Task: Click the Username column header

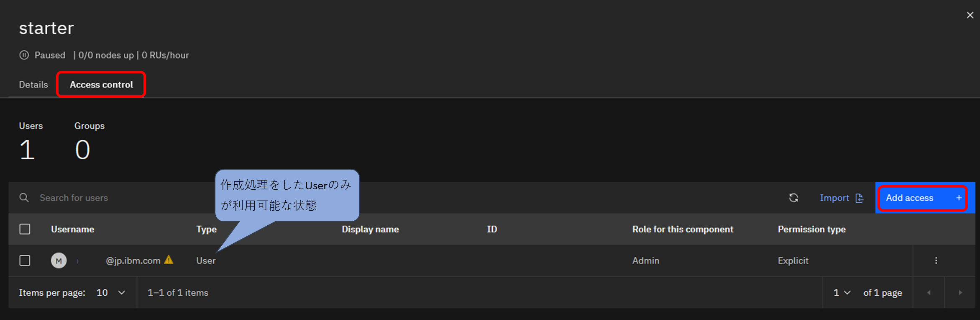Action: (73, 229)
